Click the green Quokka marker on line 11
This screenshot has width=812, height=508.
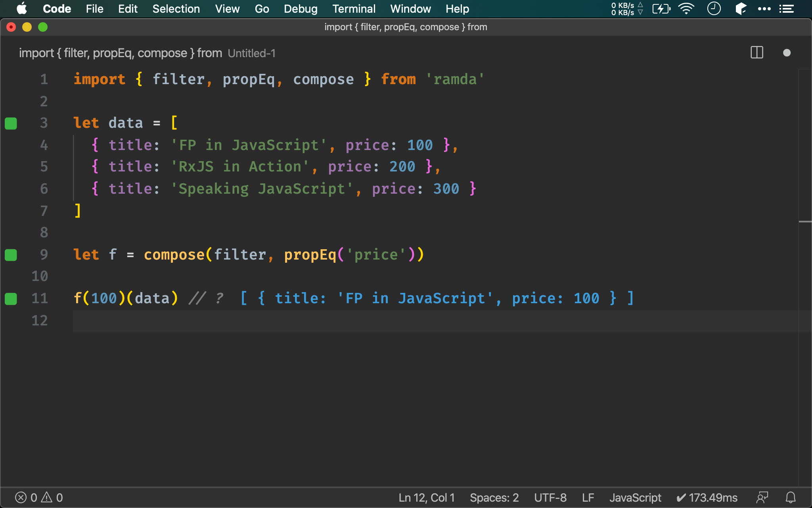(11, 298)
